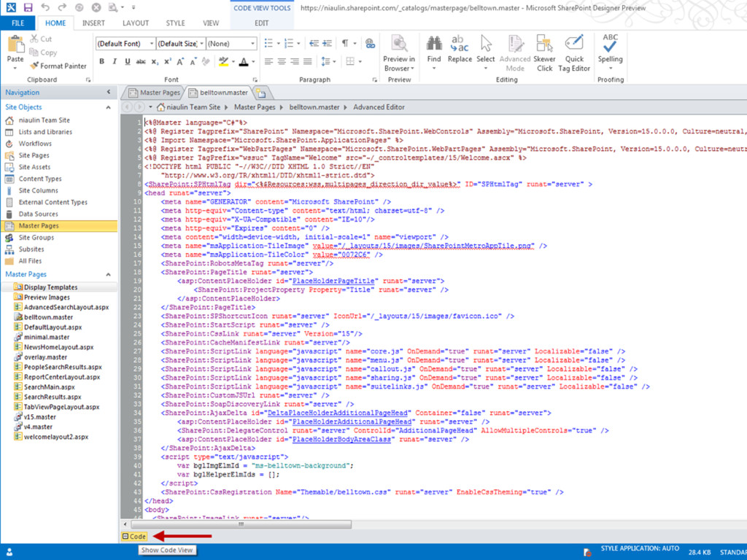Click the insert hyperlink icon
This screenshot has width=747, height=560.
(x=370, y=43)
